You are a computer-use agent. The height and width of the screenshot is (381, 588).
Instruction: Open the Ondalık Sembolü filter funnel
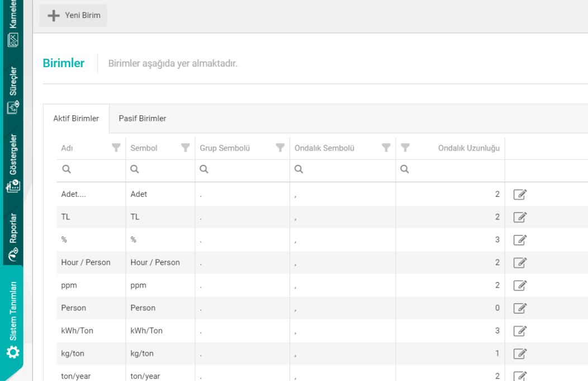385,148
